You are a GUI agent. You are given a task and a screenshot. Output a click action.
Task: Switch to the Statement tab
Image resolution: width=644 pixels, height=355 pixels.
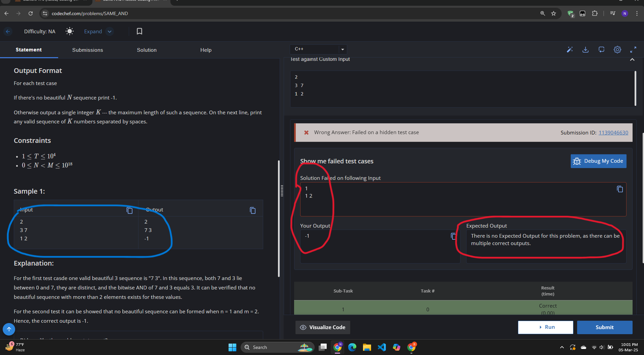click(x=29, y=50)
